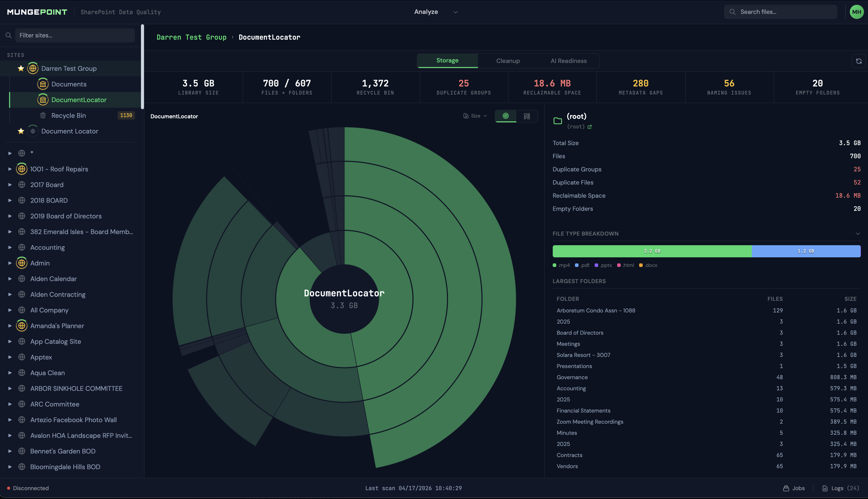Click the Zoom Meeting Recordings folder row

pos(706,422)
